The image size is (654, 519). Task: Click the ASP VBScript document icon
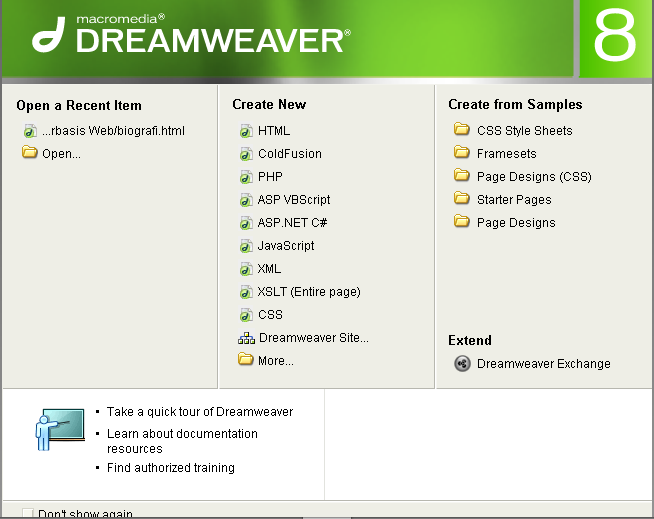click(x=246, y=200)
